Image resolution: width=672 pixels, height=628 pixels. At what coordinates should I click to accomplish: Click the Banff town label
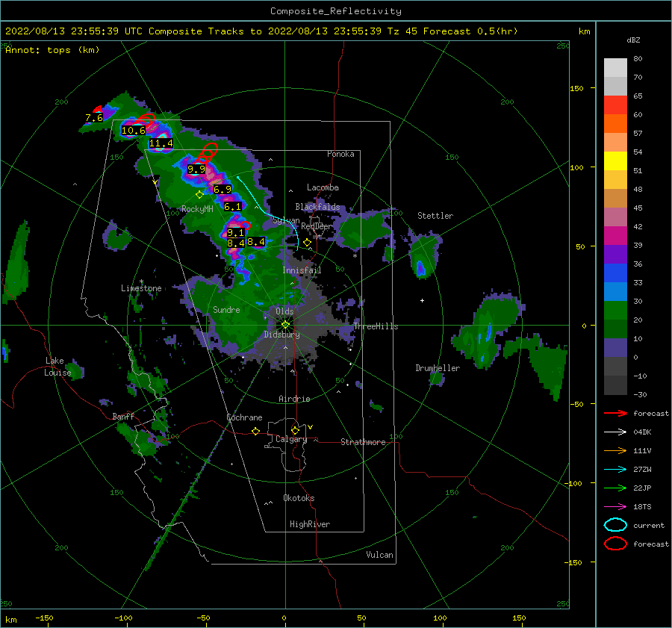tap(123, 416)
